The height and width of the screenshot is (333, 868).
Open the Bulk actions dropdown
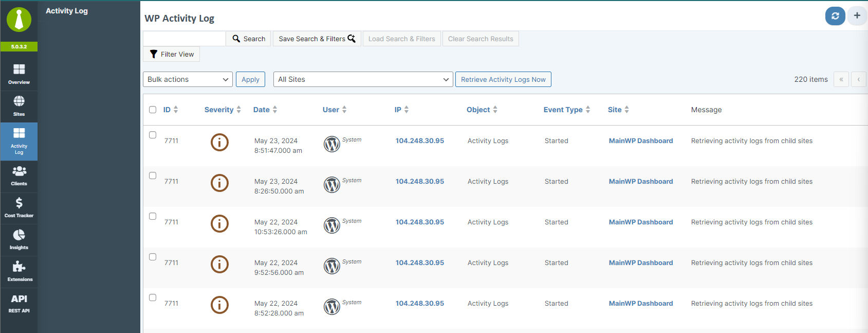click(188, 79)
